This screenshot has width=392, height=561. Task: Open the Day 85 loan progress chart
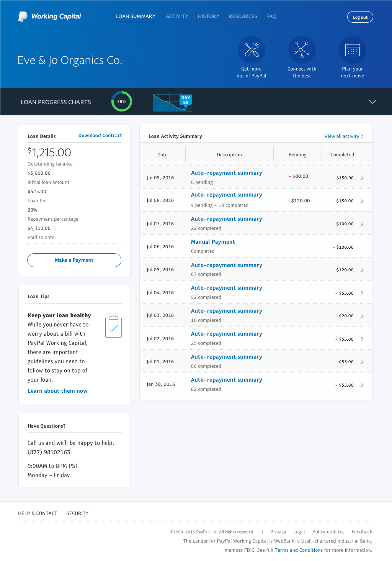[x=172, y=102]
